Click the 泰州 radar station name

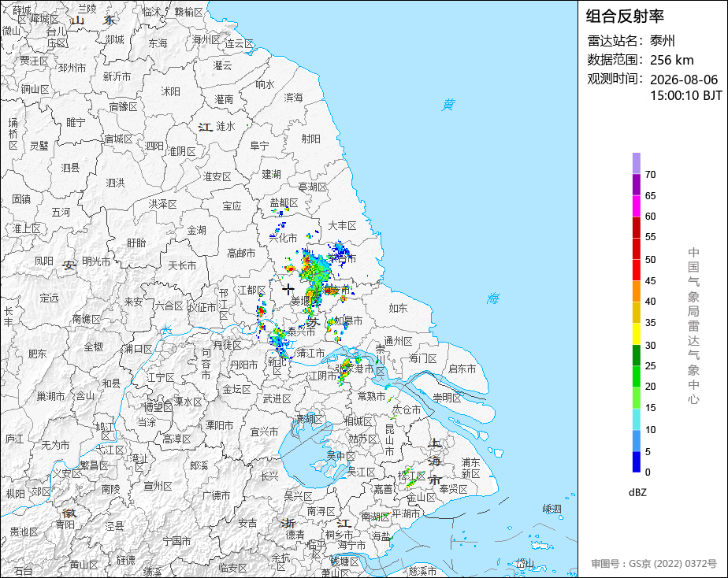[x=663, y=41]
